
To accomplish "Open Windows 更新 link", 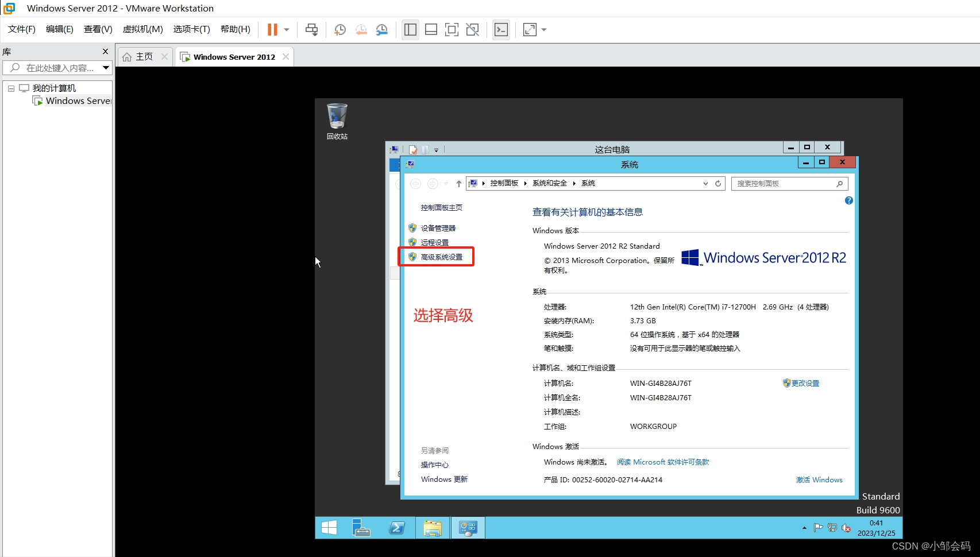I will click(x=444, y=479).
